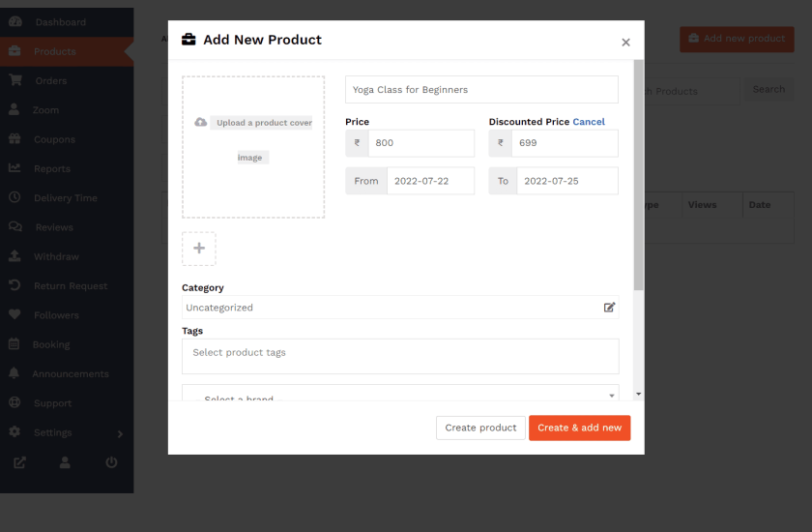Viewport: 812px width, 532px height.
Task: Click the Coupons gift icon
Action: pos(14,139)
